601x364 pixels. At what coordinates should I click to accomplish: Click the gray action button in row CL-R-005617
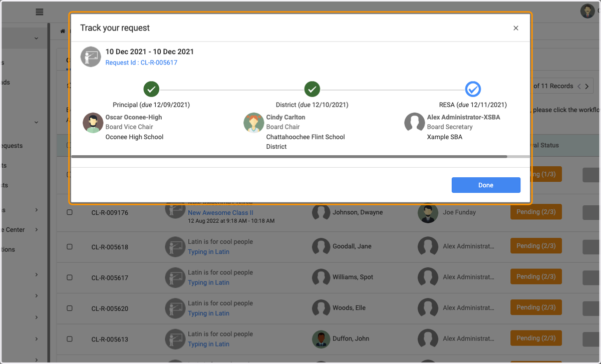coord(591,277)
